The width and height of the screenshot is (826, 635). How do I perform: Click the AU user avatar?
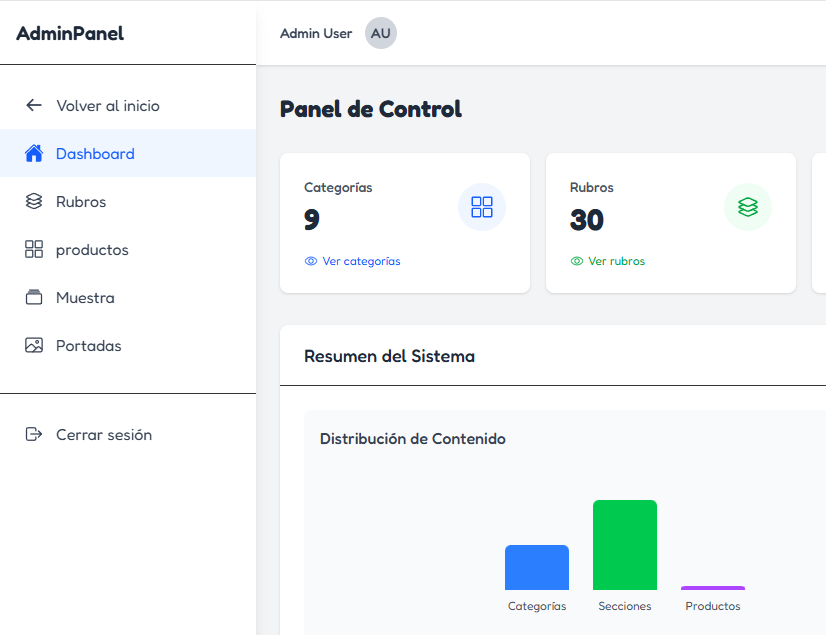tap(381, 33)
